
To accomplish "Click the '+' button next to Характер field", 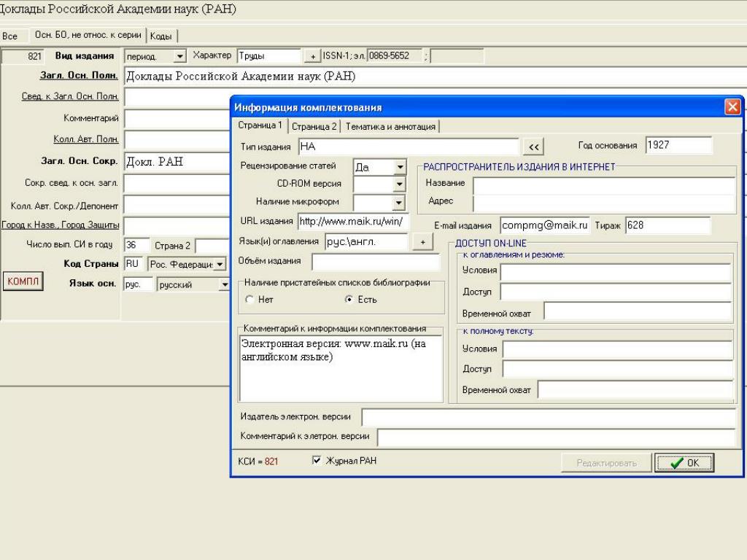I will [x=312, y=56].
